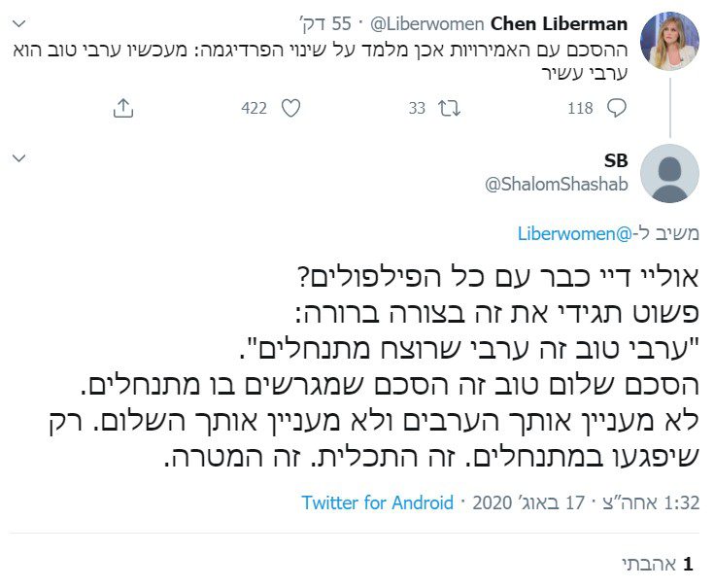Click the reply speech bubble icon

(617, 109)
